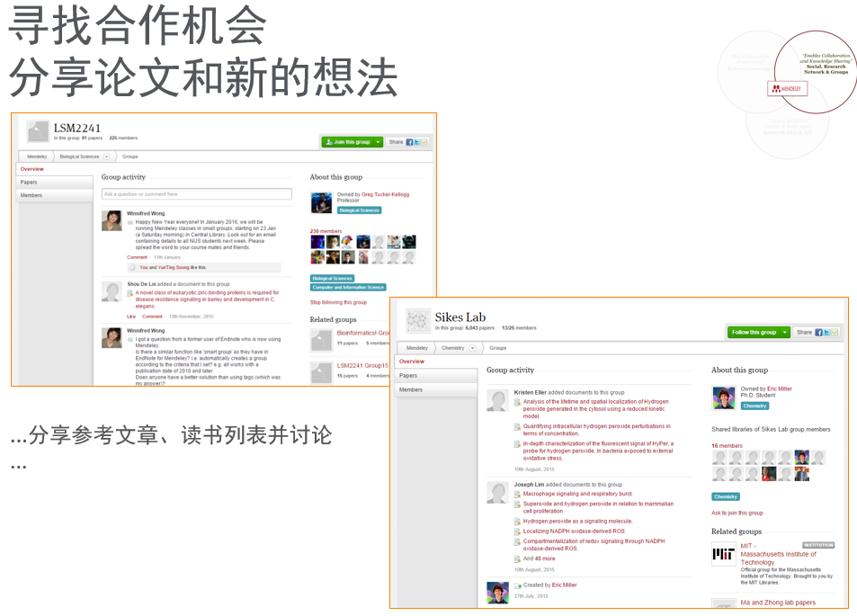Open 'A novel class of eukaryotic zinc-binding' paper
857x616 pixels.
click(207, 299)
